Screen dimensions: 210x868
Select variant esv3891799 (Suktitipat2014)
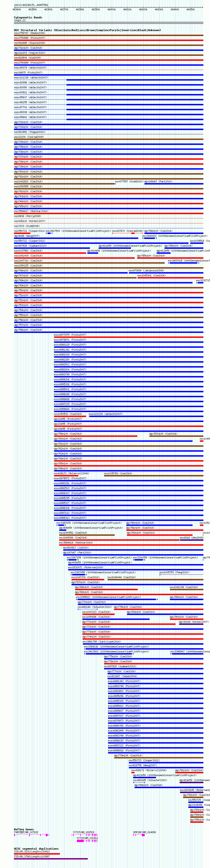143,644
